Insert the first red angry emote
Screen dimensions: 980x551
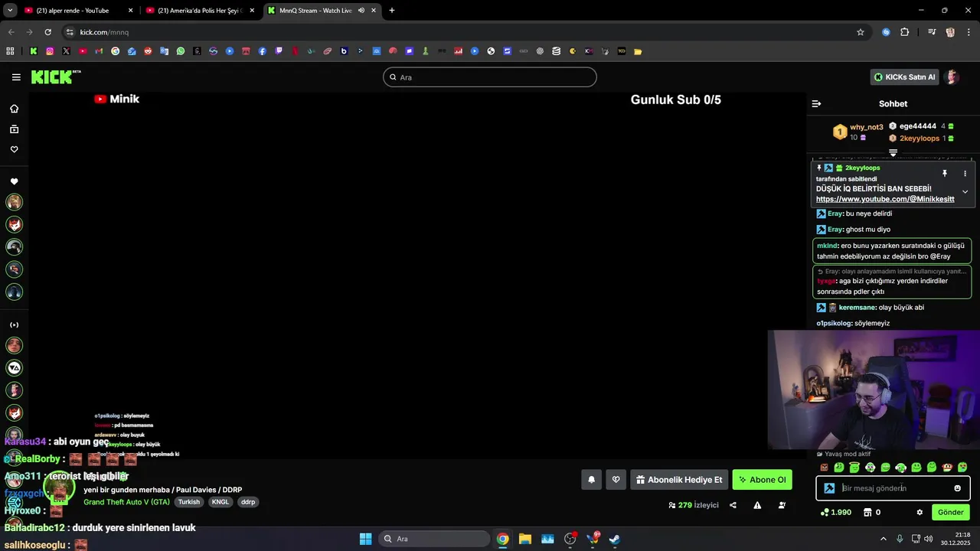coord(824,468)
